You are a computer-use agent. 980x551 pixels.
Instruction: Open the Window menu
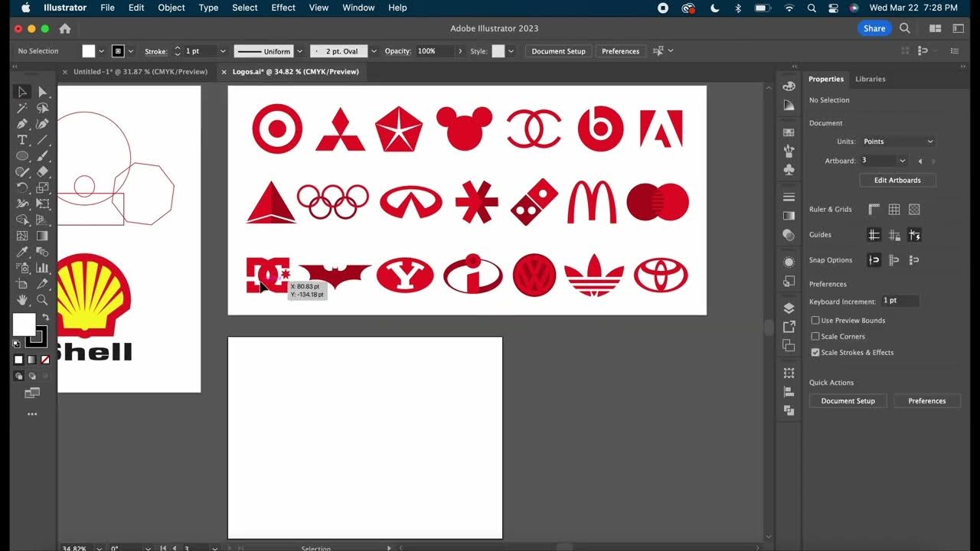(358, 8)
